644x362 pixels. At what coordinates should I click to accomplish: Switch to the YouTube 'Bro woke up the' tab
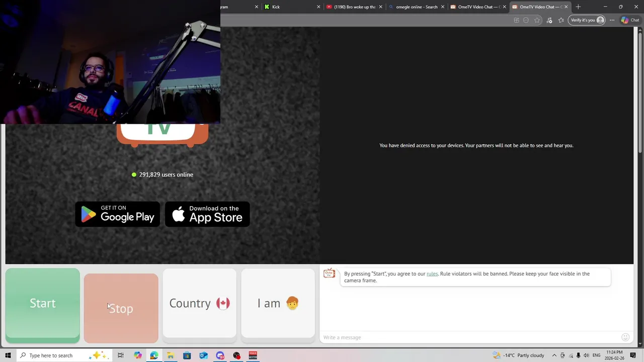click(354, 7)
